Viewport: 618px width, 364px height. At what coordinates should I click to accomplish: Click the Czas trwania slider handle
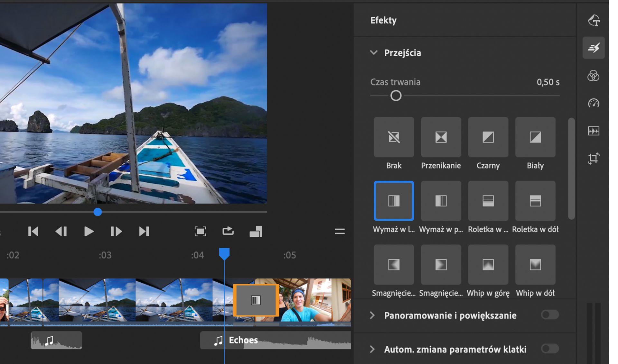tap(396, 96)
